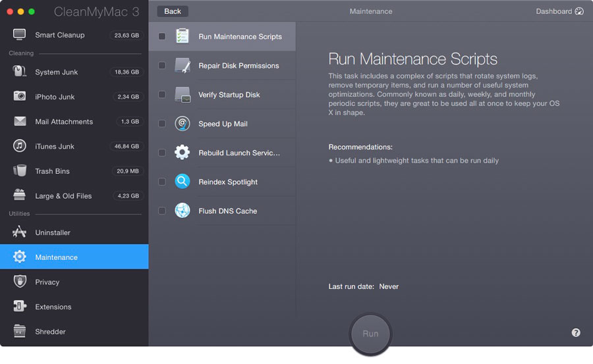The height and width of the screenshot is (364, 593).
Task: Click the Speed Up Mail icon
Action: (x=183, y=124)
